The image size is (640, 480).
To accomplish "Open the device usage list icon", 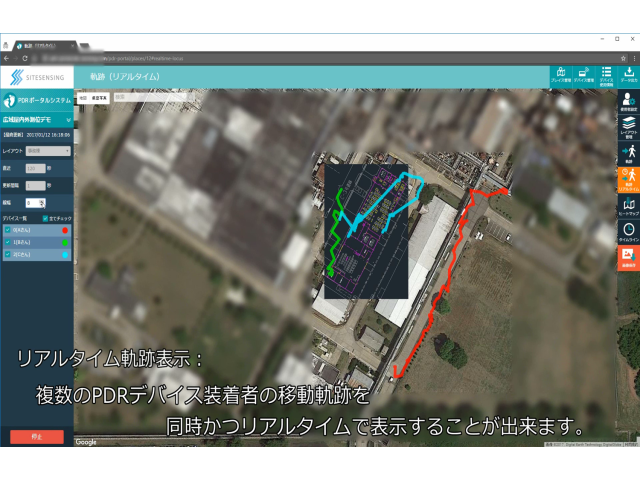I will click(606, 75).
